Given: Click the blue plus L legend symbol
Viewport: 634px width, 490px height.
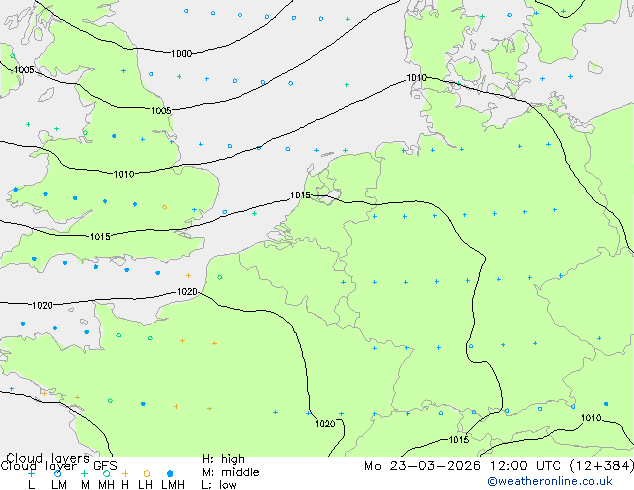Looking at the screenshot, I should [x=32, y=473].
